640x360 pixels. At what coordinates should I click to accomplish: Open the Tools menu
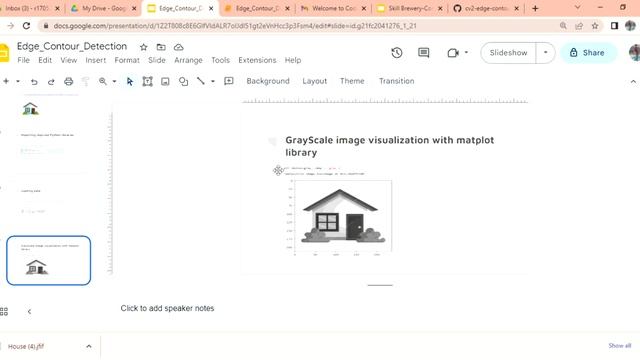[x=220, y=60]
